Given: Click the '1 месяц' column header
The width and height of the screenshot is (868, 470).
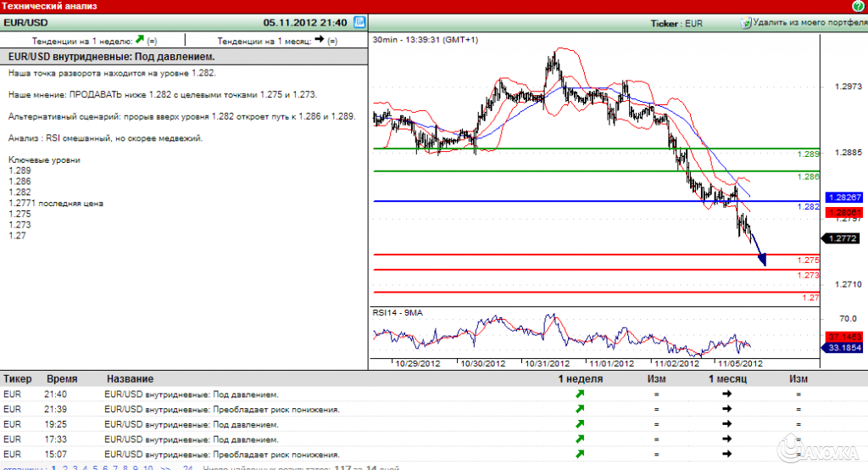Looking at the screenshot, I should (x=727, y=379).
